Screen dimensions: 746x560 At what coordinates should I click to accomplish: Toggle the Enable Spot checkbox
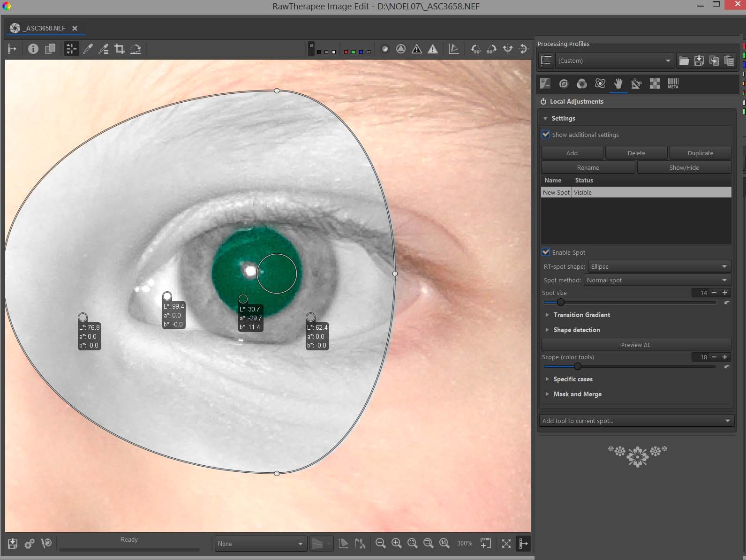tap(546, 252)
